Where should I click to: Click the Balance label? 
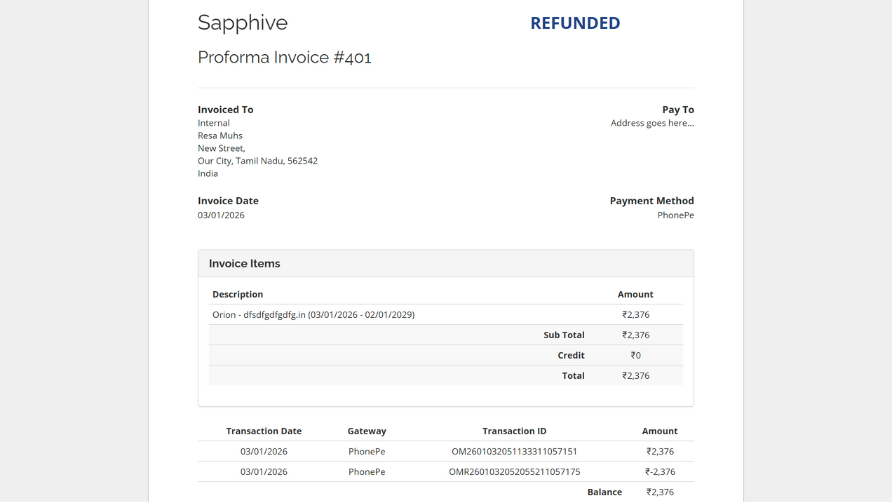(604, 492)
